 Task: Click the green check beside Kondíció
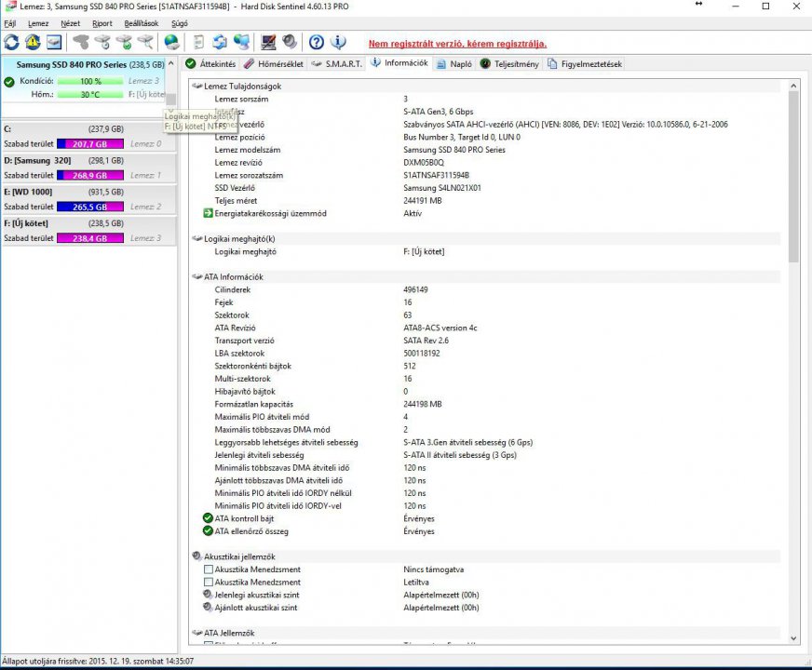[x=8, y=82]
